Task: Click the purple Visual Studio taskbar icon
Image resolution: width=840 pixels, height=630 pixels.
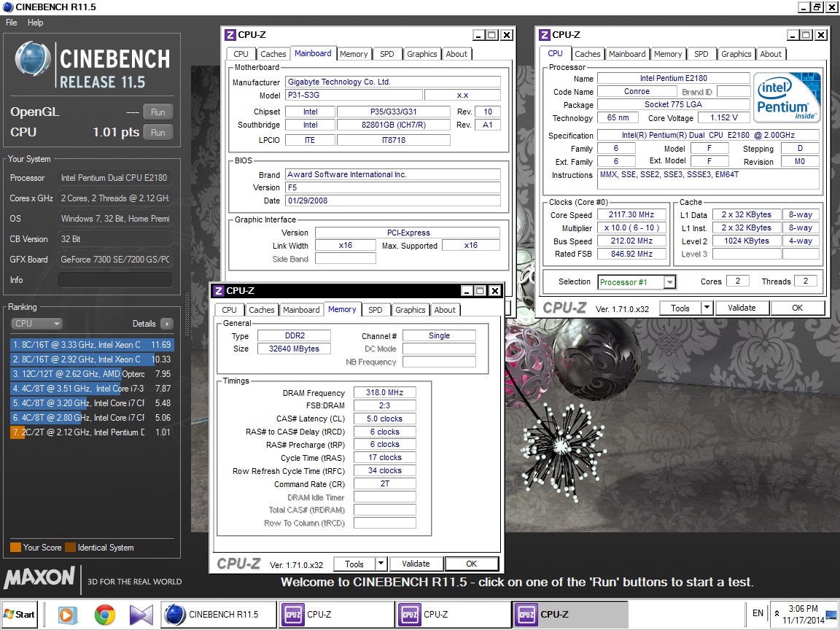Action: [x=141, y=615]
